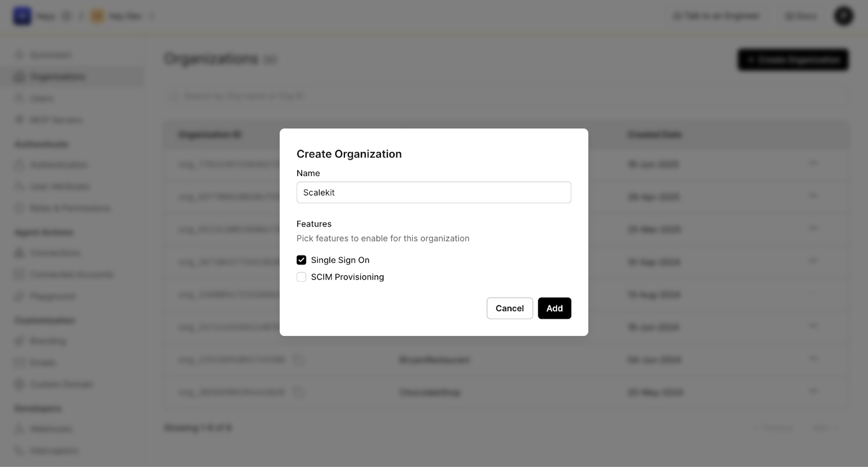Click the blurred organization search field
Screen dimensions: 868x467
[x=506, y=96]
